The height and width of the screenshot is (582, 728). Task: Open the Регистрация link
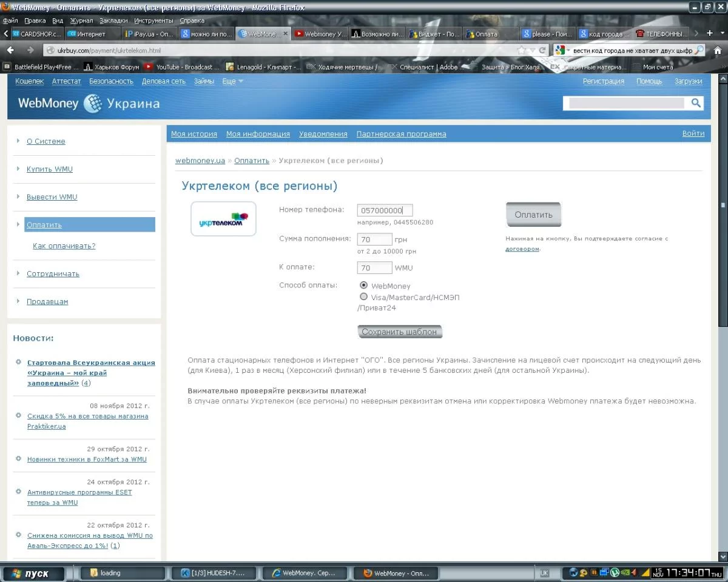[603, 81]
